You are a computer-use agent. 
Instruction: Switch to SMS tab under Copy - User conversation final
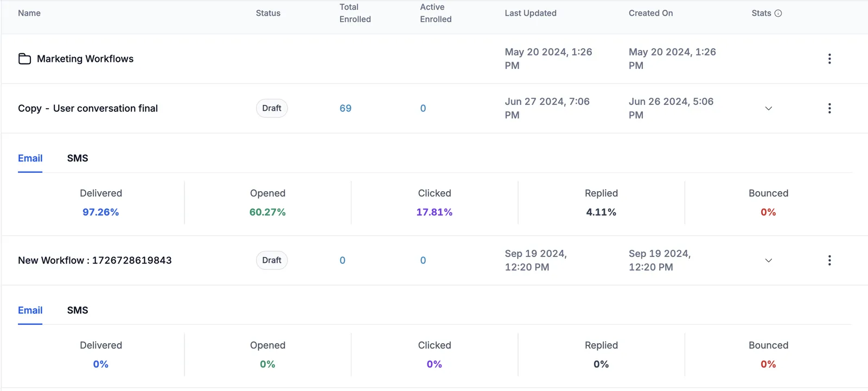point(78,158)
